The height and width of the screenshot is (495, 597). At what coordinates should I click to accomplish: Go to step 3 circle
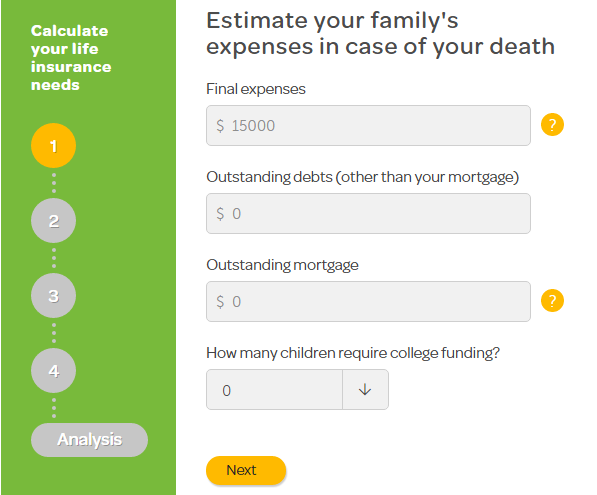pos(53,295)
